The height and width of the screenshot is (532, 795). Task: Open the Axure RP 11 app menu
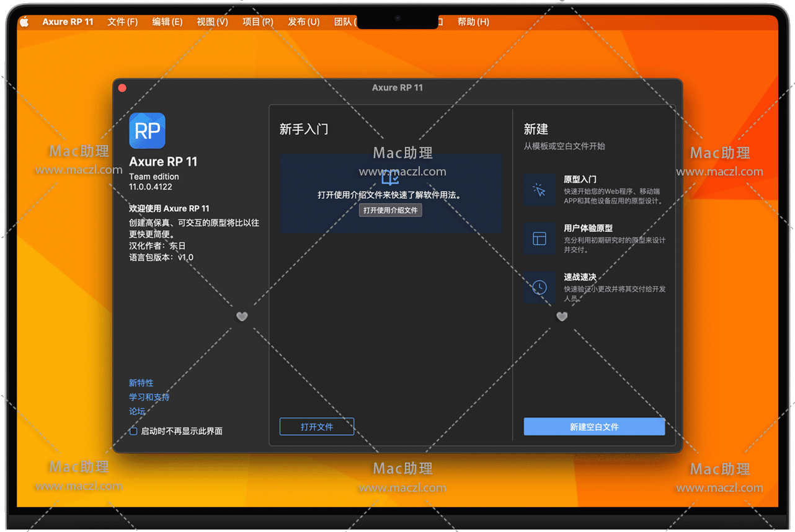(68, 22)
